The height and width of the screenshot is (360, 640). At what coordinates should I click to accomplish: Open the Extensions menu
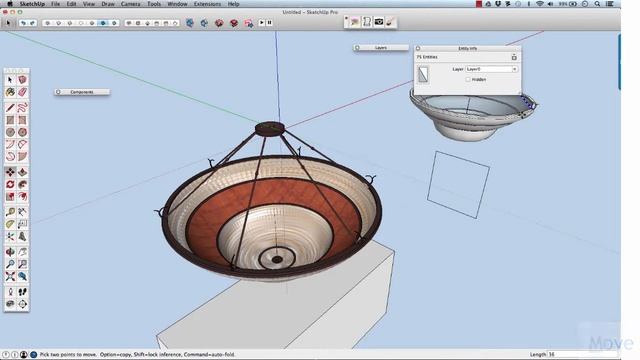(207, 4)
